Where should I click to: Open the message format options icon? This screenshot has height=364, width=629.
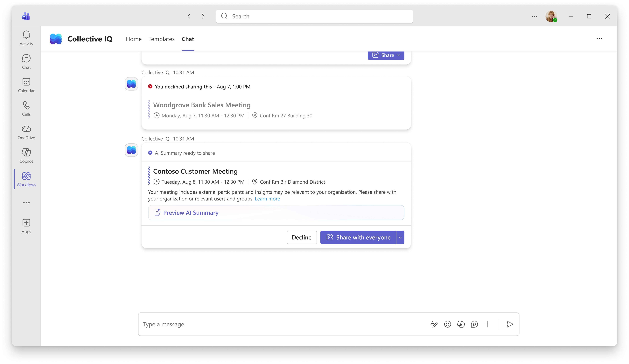[x=434, y=324]
